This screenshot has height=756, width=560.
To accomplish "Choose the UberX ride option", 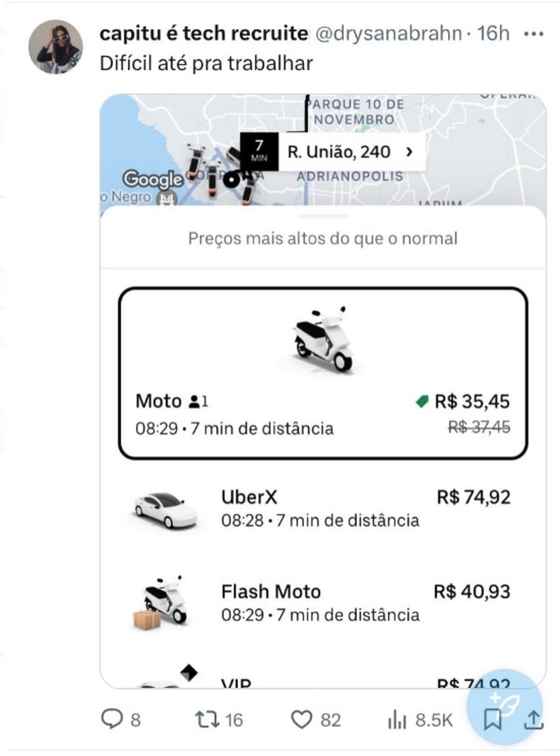I will click(x=323, y=509).
